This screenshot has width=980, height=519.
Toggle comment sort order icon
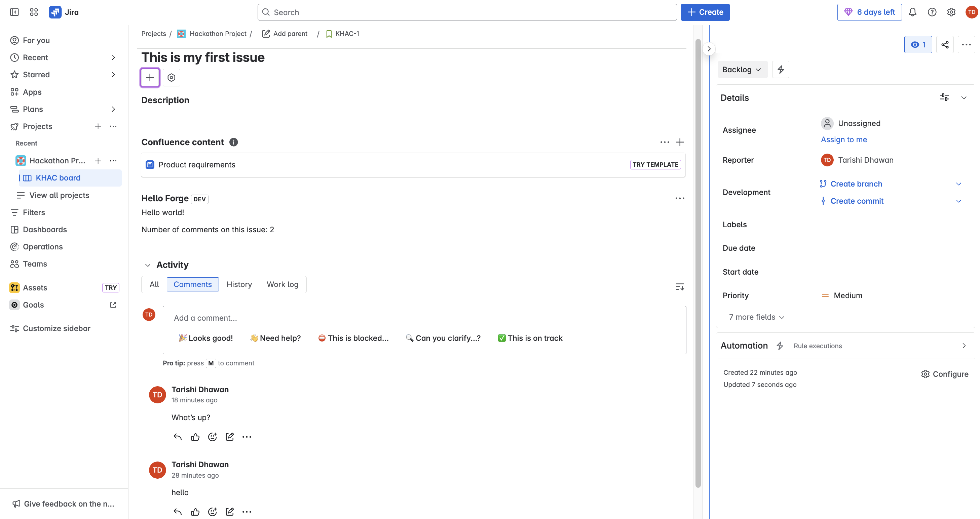tap(679, 287)
